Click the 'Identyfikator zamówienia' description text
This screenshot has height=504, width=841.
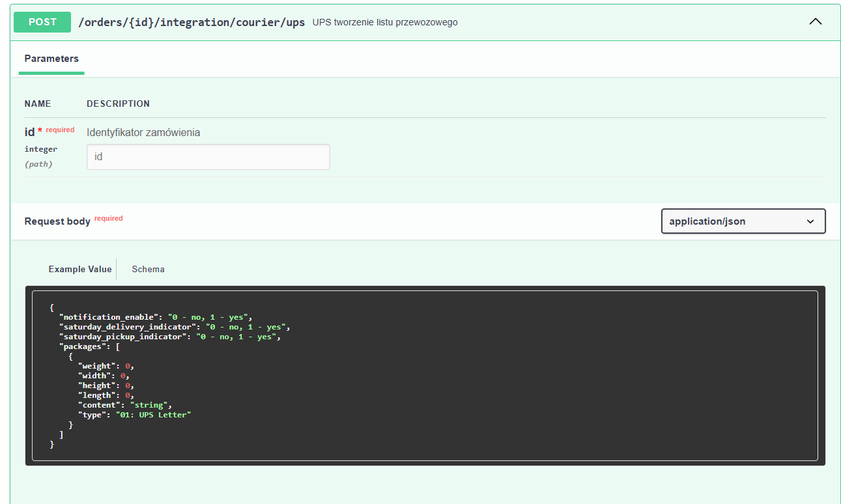tap(143, 133)
